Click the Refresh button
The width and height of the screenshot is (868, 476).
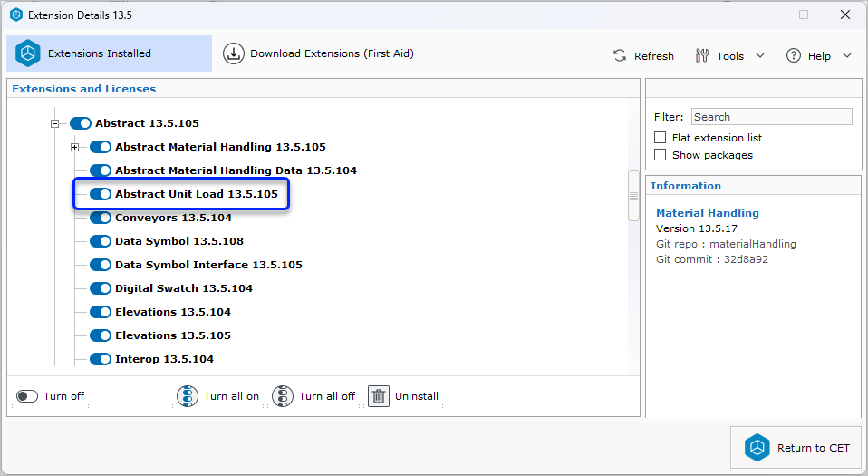point(643,56)
